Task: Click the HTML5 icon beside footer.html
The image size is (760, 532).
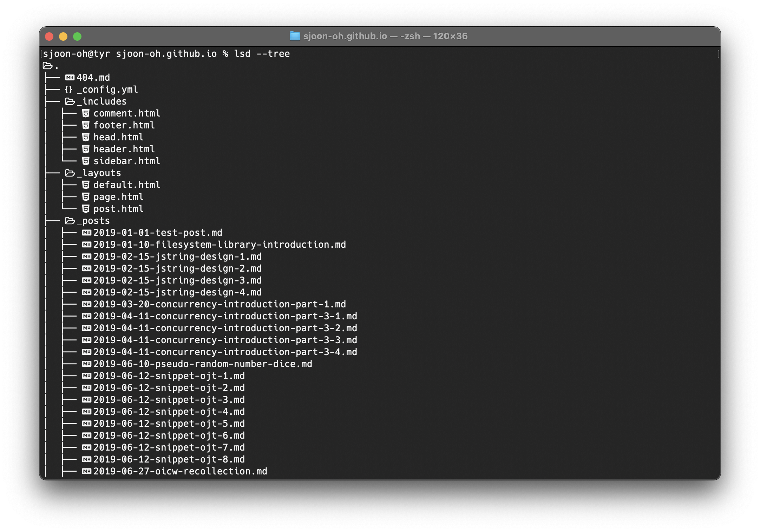Action: coord(86,125)
